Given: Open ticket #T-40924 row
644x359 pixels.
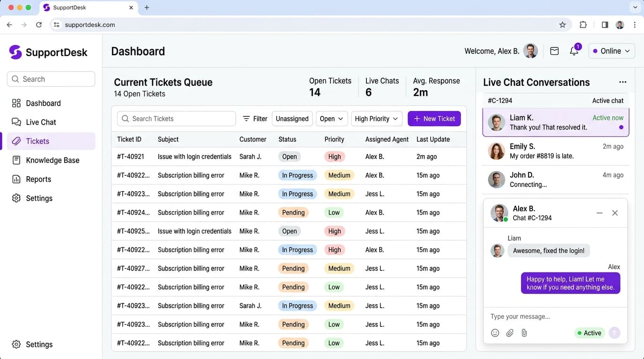Looking at the screenshot, I should (289, 213).
